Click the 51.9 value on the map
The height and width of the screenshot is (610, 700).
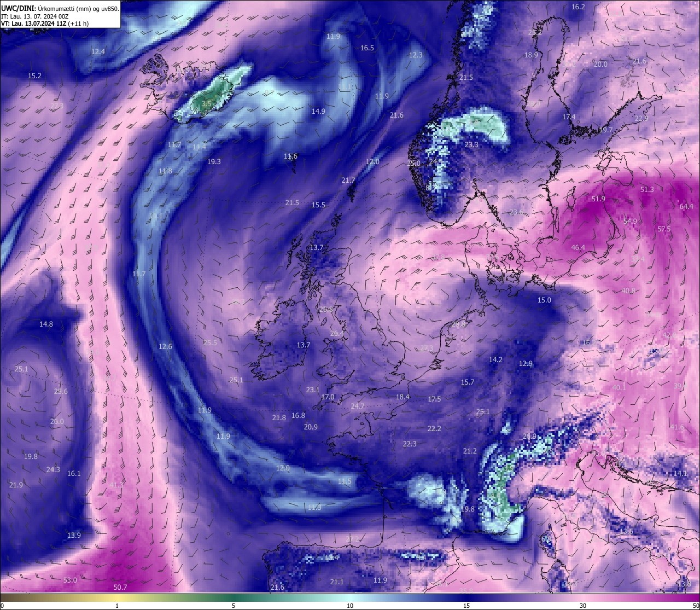point(598,199)
